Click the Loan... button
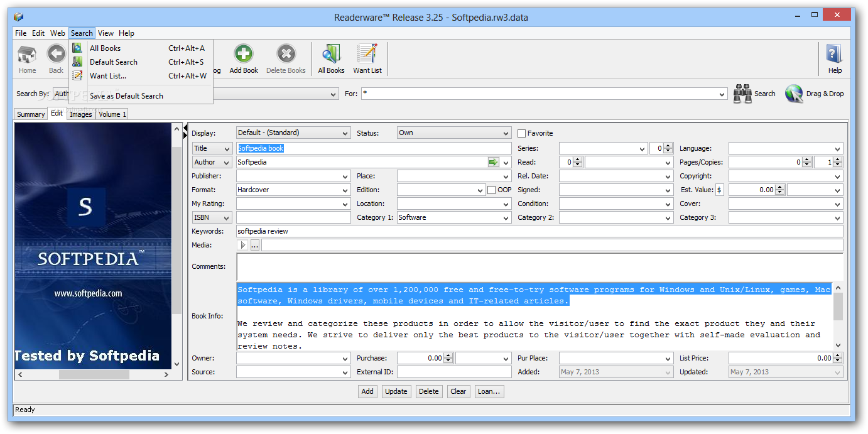The image size is (868, 434). (489, 391)
